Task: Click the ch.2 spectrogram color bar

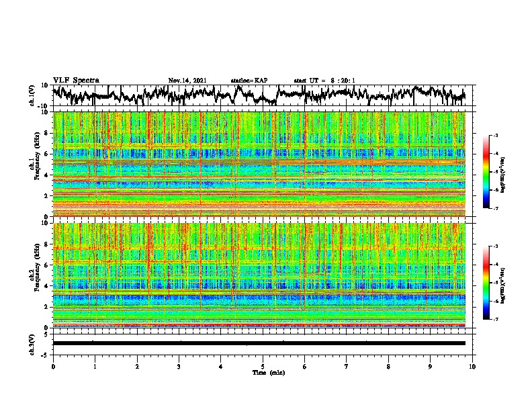Action: (x=486, y=283)
